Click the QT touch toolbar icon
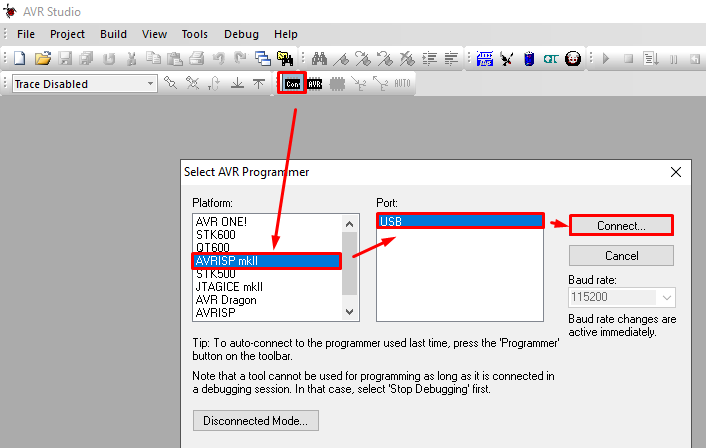706x448 pixels. point(551,59)
